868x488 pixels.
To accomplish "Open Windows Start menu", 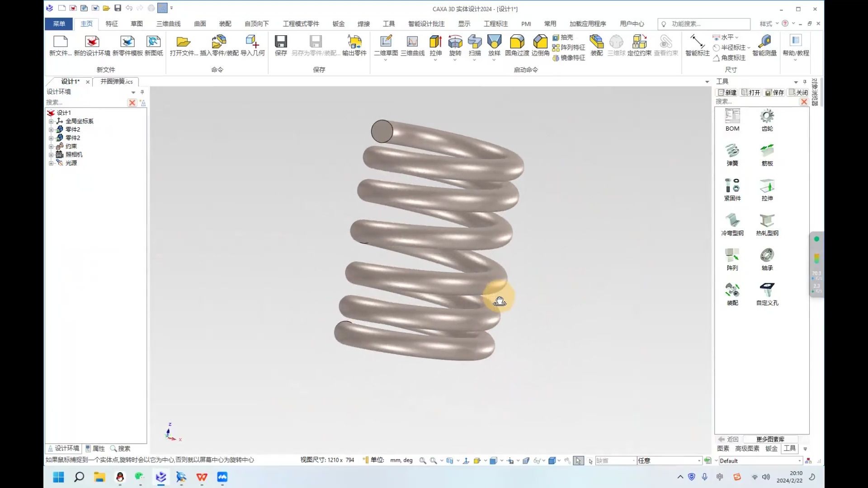I will (x=58, y=477).
